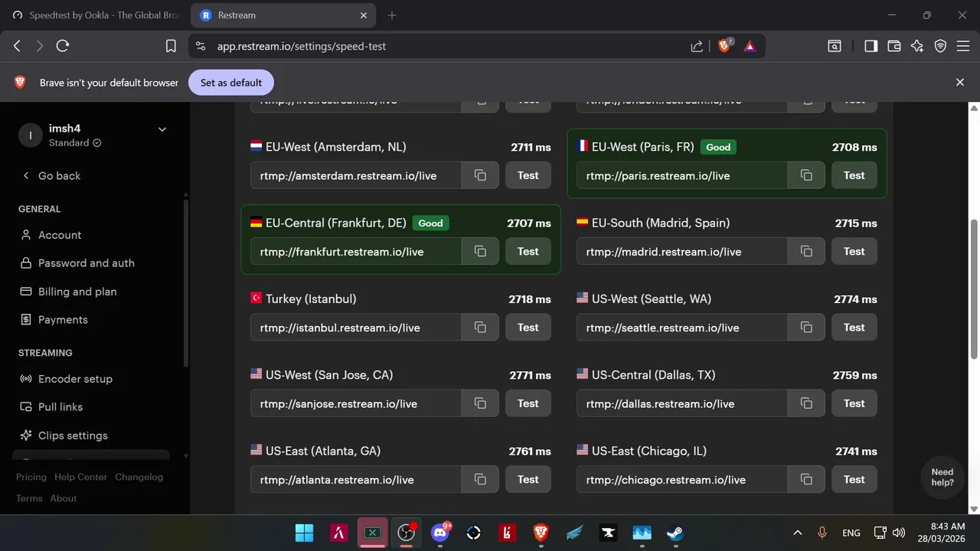
Task: Click the frankfurt.restream.io URL field
Action: click(x=356, y=251)
